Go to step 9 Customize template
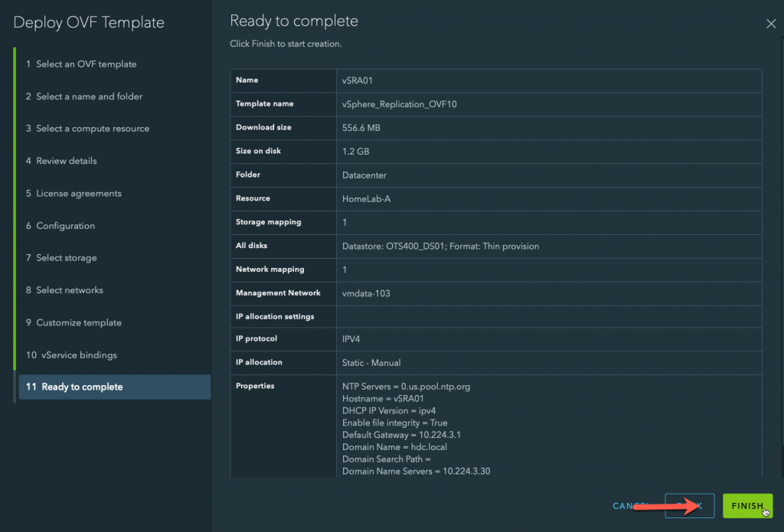This screenshot has height=532, width=784. pos(73,322)
